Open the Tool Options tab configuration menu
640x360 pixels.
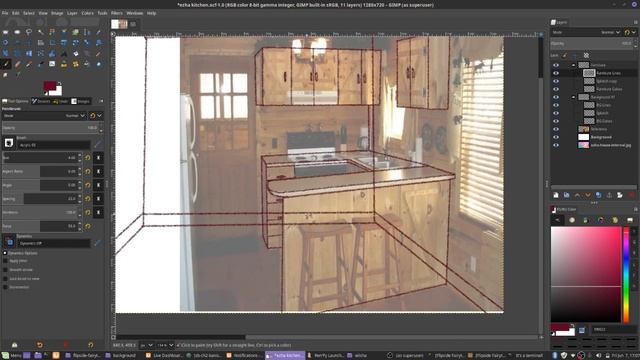(x=100, y=101)
